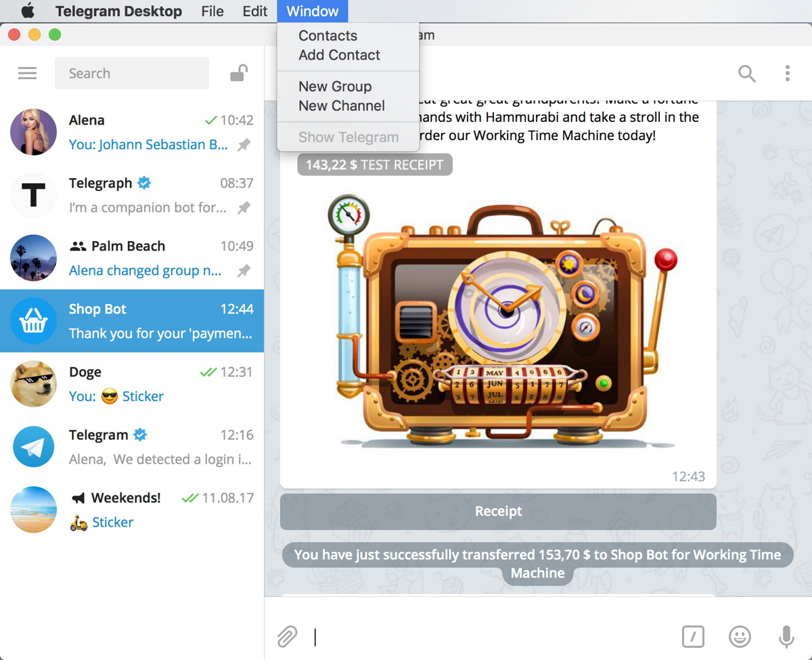Click the microphone voice message icon
The width and height of the screenshot is (812, 660).
(x=786, y=636)
